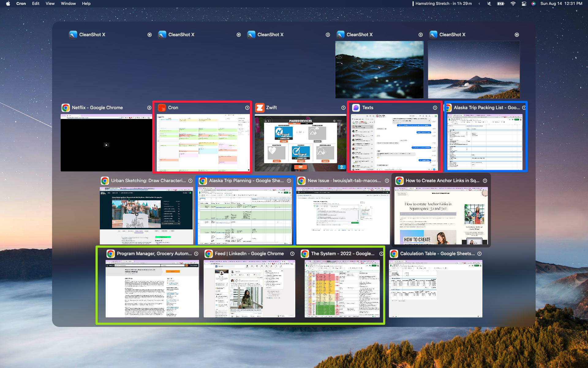Click the Chrome icon beside Calculation Table title
588x368 pixels.
[394, 254]
